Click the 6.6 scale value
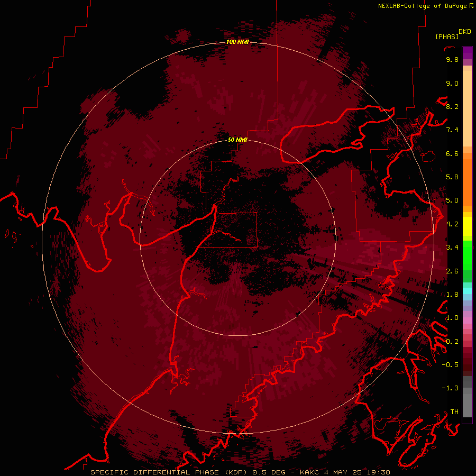The height and width of the screenshot is (476, 476). (452, 153)
